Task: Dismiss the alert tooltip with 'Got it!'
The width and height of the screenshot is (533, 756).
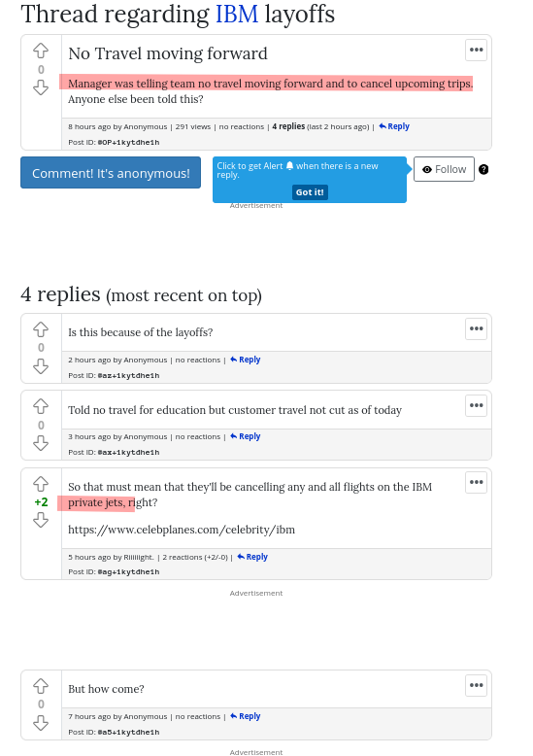Action: coord(310,191)
